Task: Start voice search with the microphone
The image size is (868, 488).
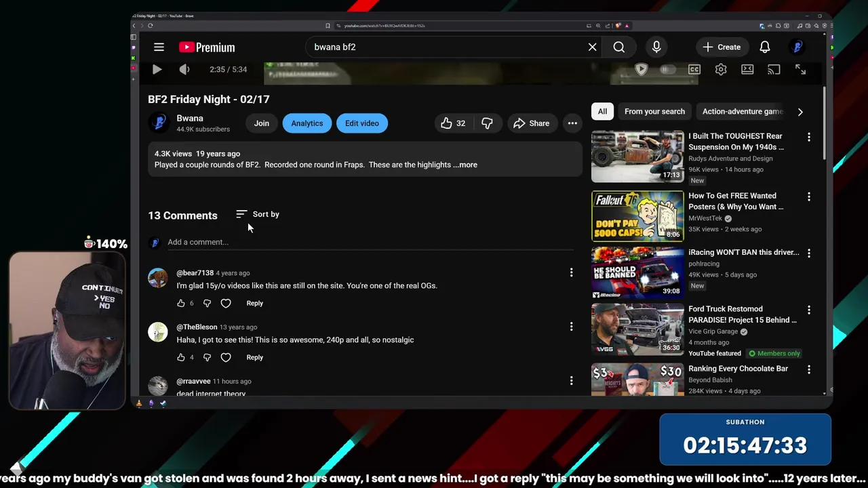Action: click(x=656, y=47)
